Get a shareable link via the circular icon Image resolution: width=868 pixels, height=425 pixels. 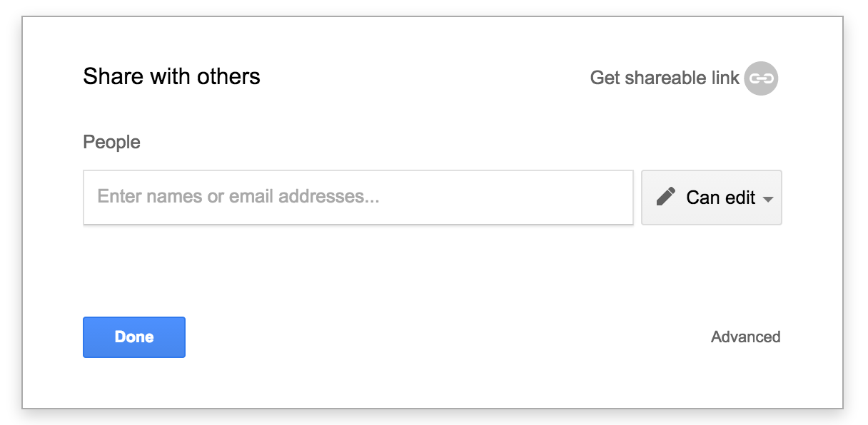pos(761,78)
